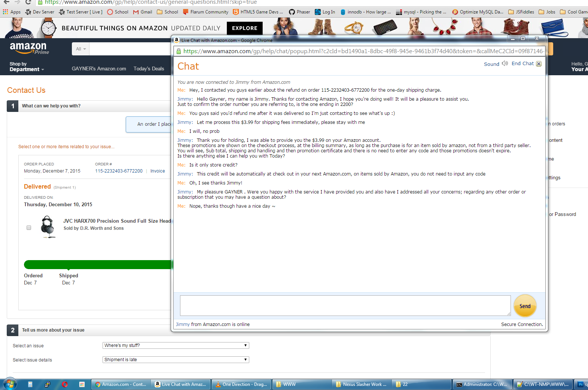The image size is (588, 390).
Task: Open the Jobs bookmarks folder
Action: pos(547,12)
